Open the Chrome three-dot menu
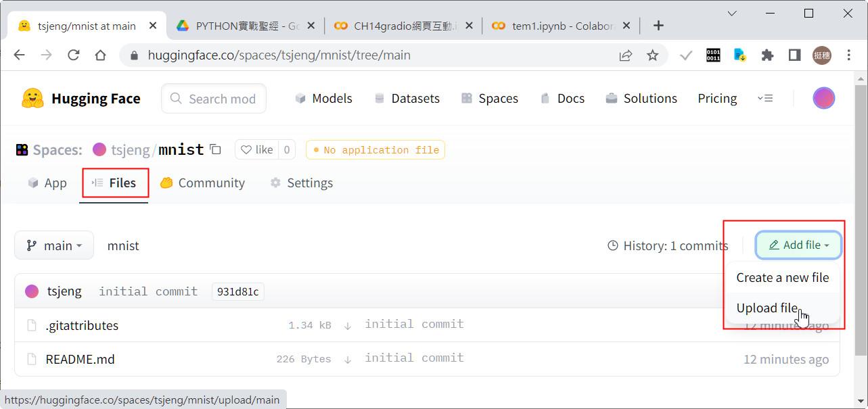Screen dimensions: 868x409 tap(848, 55)
